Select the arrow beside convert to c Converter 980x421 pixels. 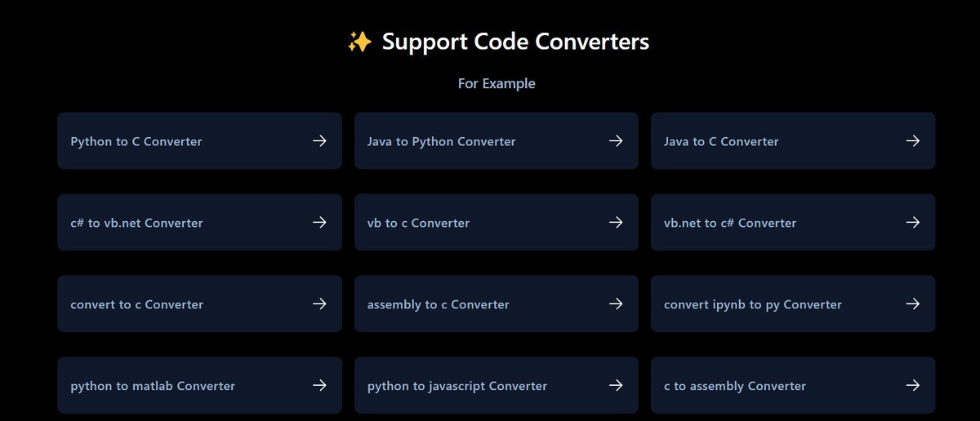[x=319, y=304]
